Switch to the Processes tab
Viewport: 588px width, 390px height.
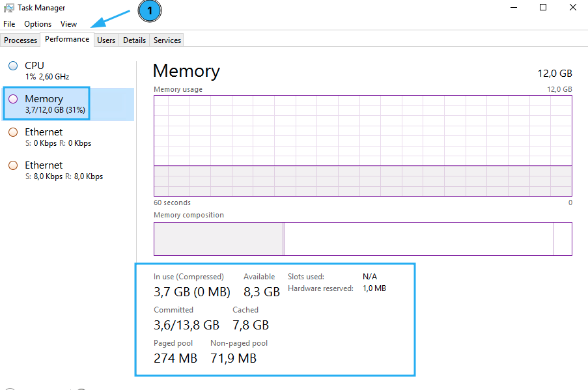click(x=20, y=40)
